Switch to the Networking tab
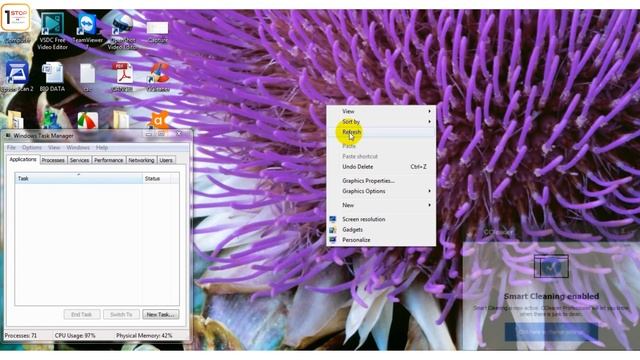This screenshot has height=360, width=640. pyautogui.click(x=141, y=160)
